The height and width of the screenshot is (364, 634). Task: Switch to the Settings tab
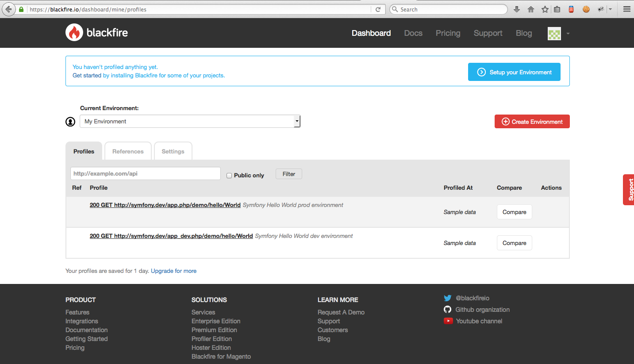click(173, 151)
